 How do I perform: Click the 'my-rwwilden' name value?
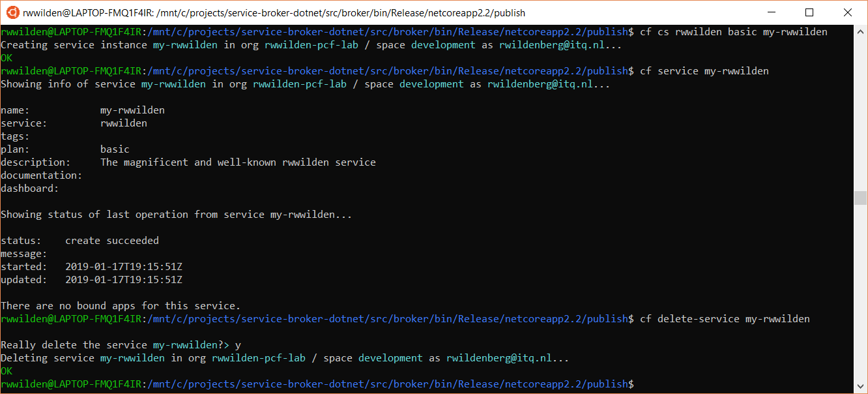pyautogui.click(x=132, y=110)
